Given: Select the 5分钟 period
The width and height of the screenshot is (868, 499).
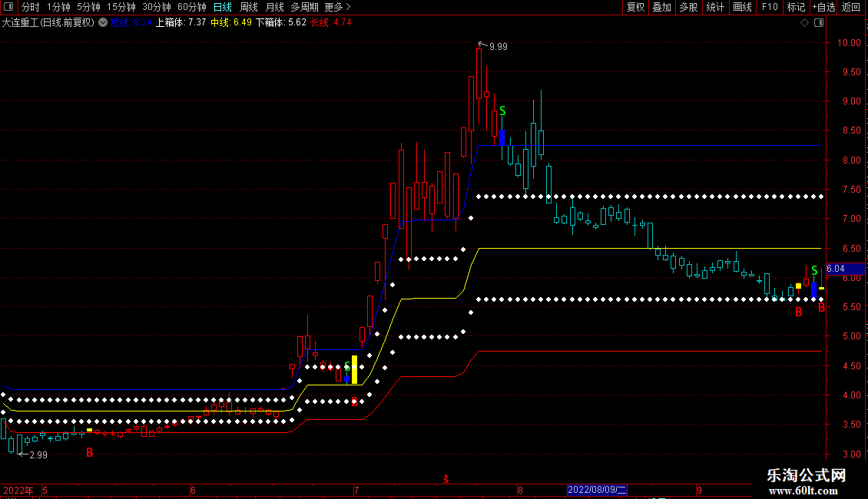Looking at the screenshot, I should (x=88, y=7).
